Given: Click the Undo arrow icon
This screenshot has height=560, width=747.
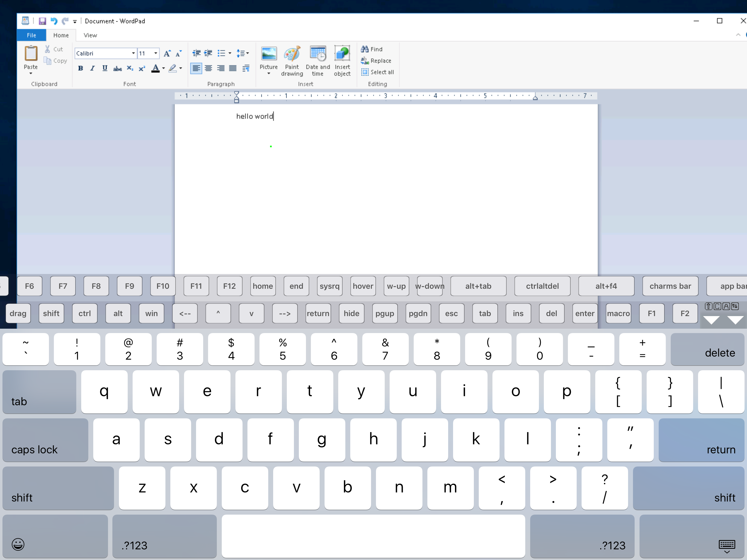Looking at the screenshot, I should (x=54, y=21).
